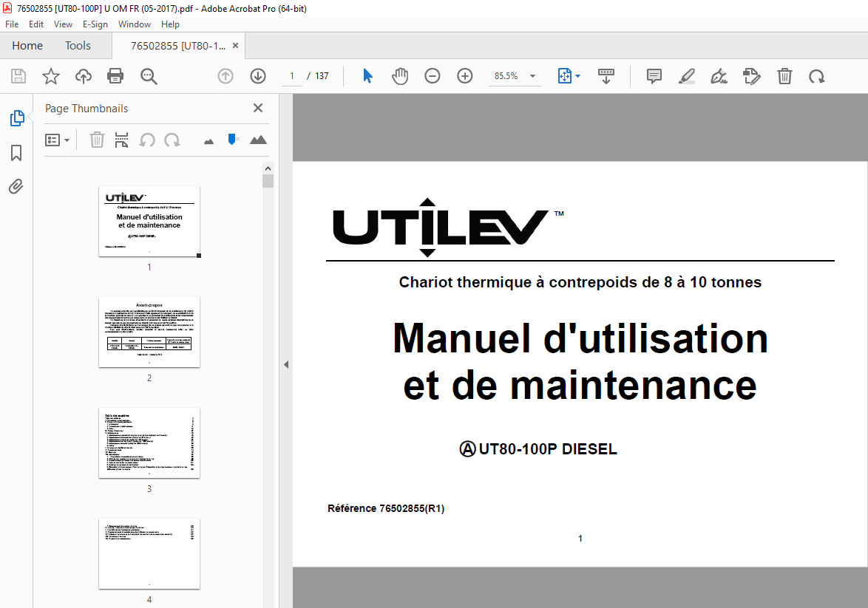Reduce thumbnail size small mountain icon
This screenshot has width=868, height=608.
(x=208, y=142)
